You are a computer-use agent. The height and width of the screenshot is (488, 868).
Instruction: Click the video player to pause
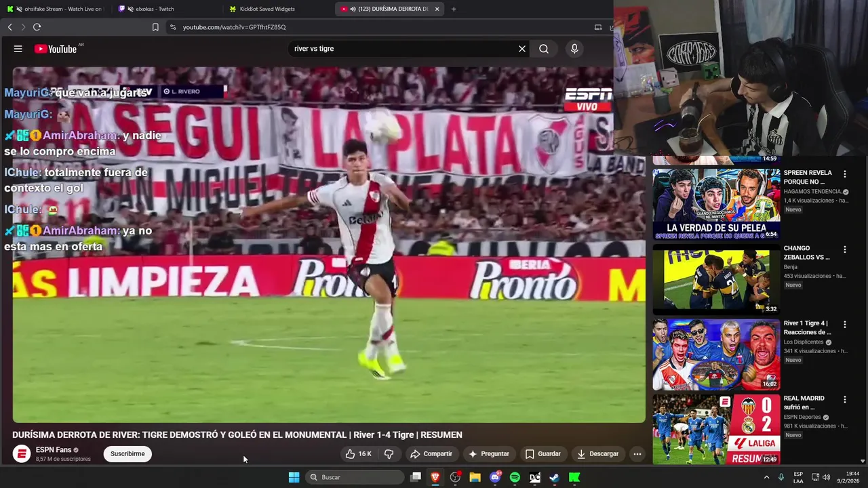point(329,245)
